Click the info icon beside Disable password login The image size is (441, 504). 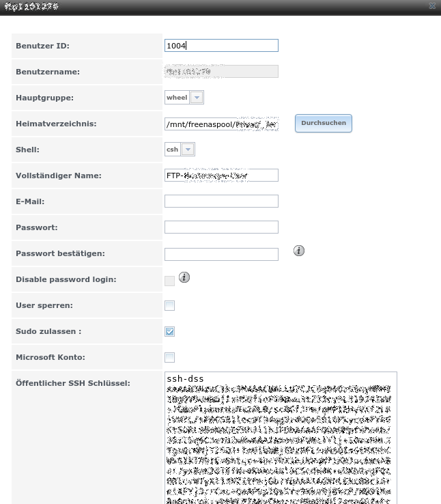point(184,277)
